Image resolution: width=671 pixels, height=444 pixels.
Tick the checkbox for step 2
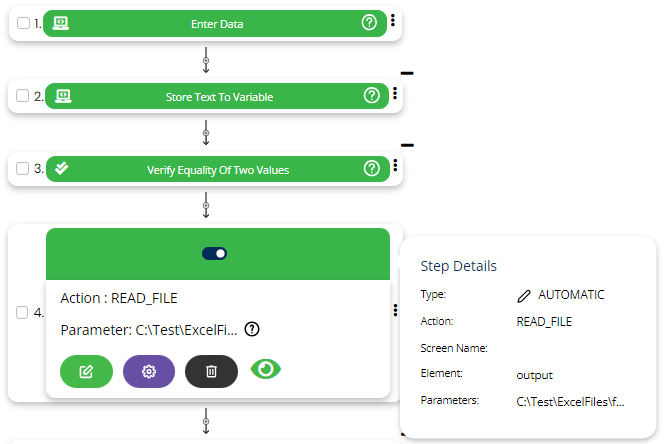[24, 97]
